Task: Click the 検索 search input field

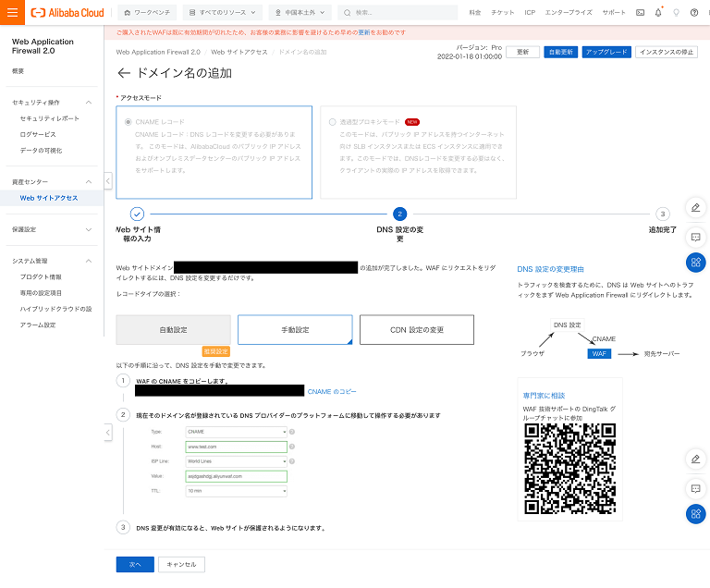Action: click(x=402, y=13)
